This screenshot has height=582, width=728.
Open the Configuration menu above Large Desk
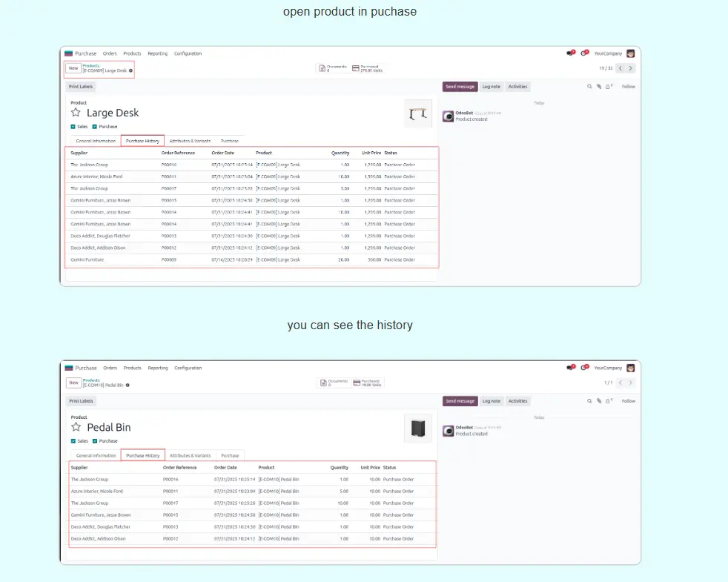click(188, 53)
